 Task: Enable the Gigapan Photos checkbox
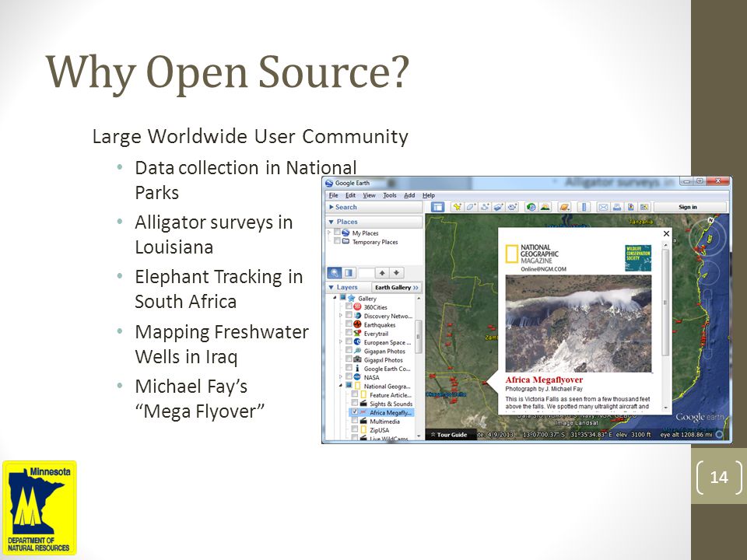[349, 350]
